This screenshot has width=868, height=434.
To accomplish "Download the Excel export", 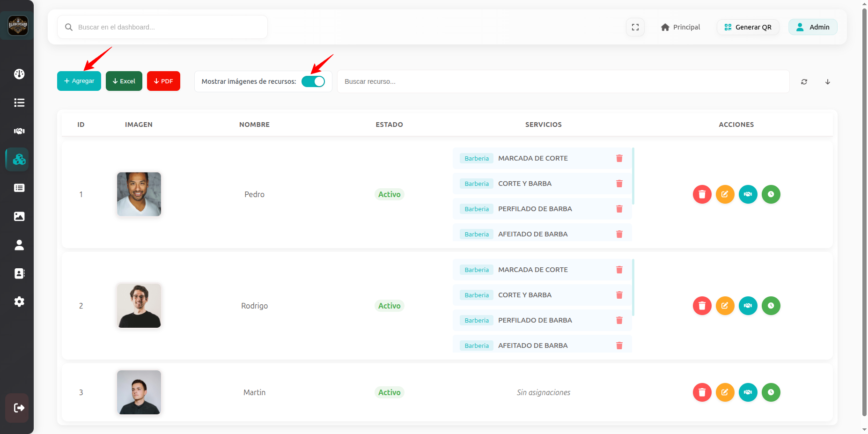I will click(124, 81).
